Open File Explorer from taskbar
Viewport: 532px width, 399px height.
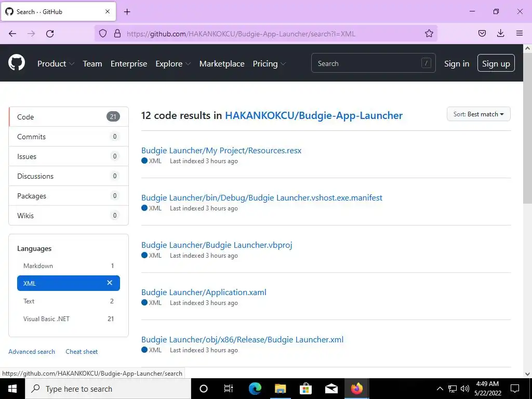tap(280, 389)
